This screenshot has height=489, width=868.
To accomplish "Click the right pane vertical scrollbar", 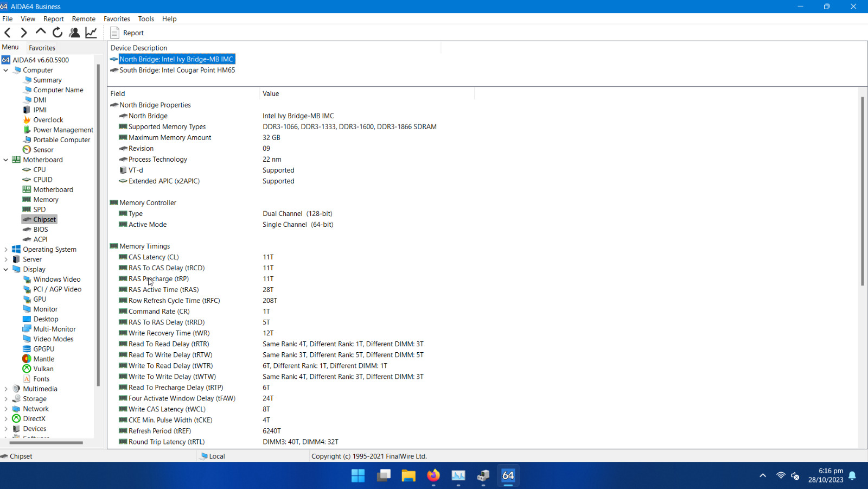I will click(862, 190).
